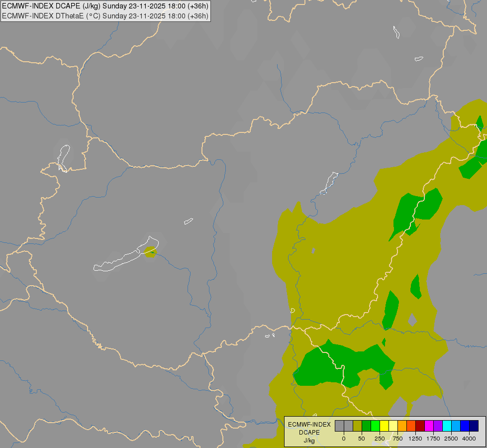Viewport: 487px width, 448px height.
Task: Click the legend value 4000
Action: click(x=469, y=439)
